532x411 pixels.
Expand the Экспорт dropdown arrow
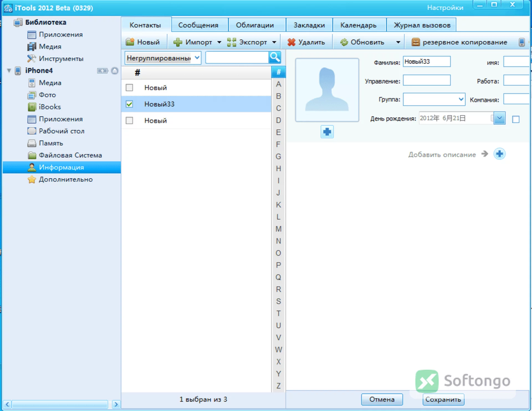[274, 42]
